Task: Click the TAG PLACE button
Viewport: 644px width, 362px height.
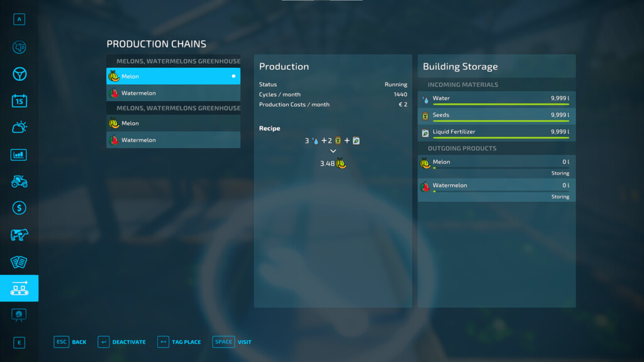Action: click(x=179, y=342)
